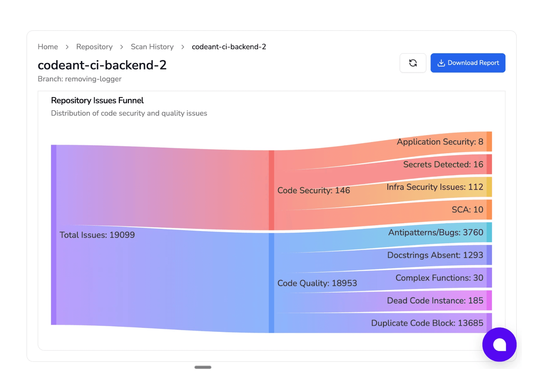This screenshot has width=545, height=392.
Task: Click the download arrow icon on Download Report
Action: coord(442,63)
